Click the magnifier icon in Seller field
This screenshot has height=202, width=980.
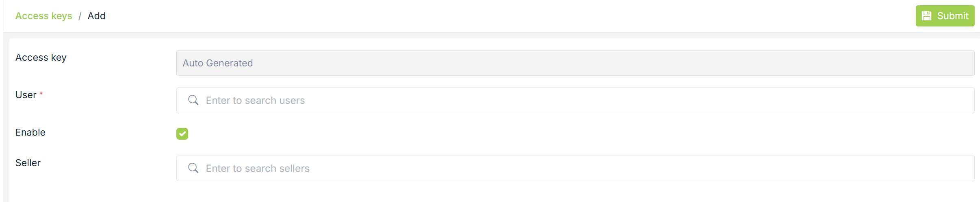(x=193, y=168)
